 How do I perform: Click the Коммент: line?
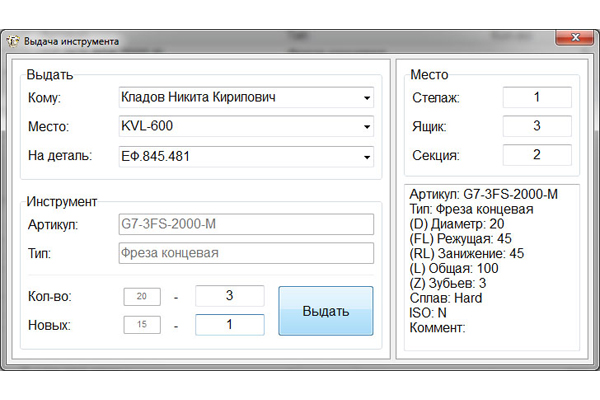tap(437, 328)
